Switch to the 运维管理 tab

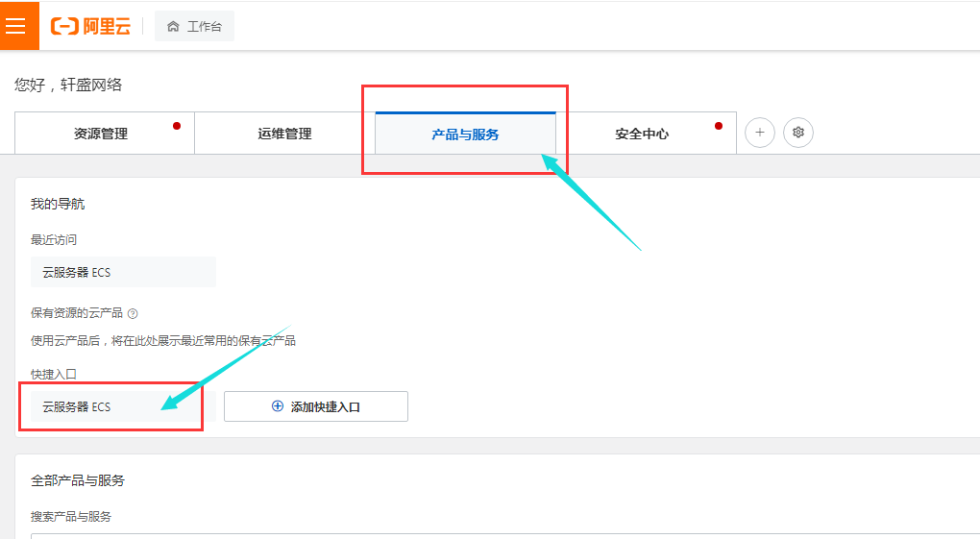[x=284, y=134]
